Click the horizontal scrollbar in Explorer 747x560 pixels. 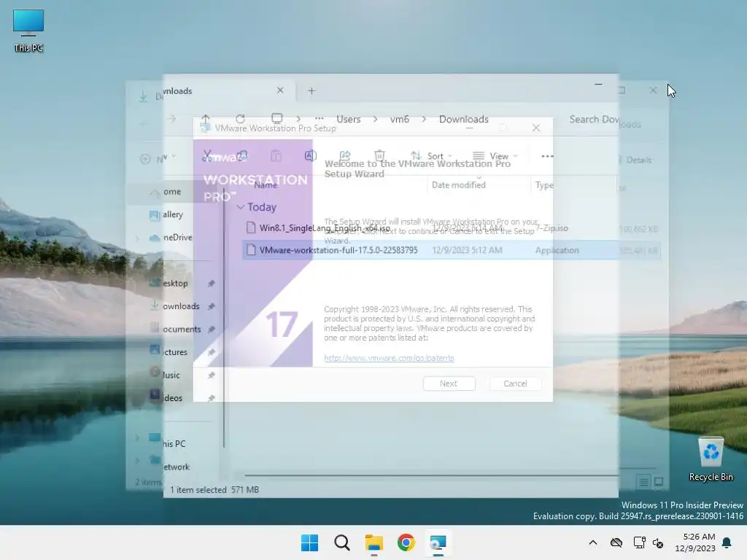[432, 475]
